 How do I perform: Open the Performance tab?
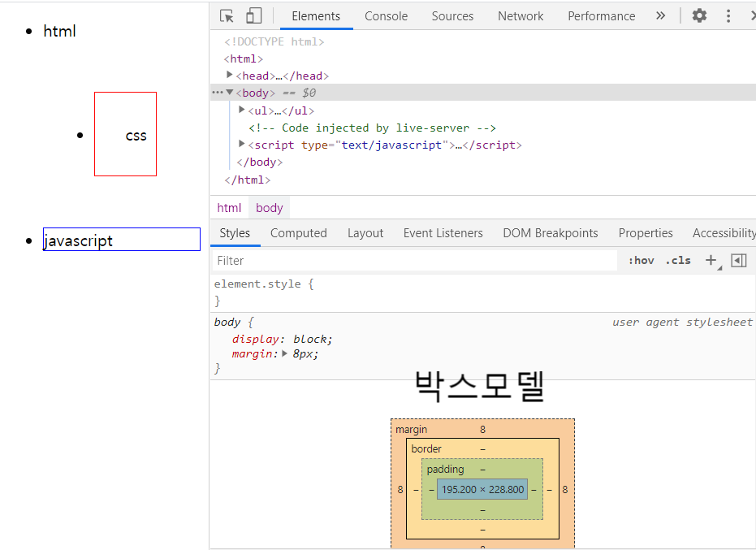pyautogui.click(x=601, y=16)
